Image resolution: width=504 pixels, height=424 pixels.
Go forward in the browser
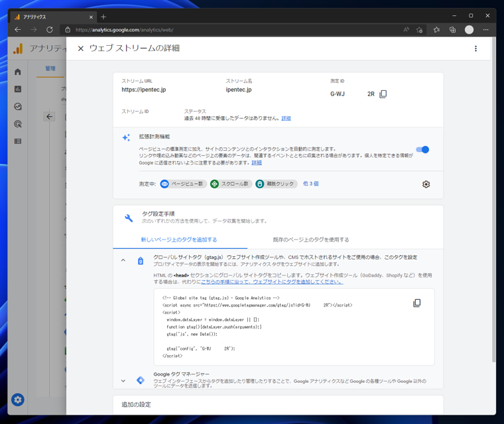pos(33,30)
